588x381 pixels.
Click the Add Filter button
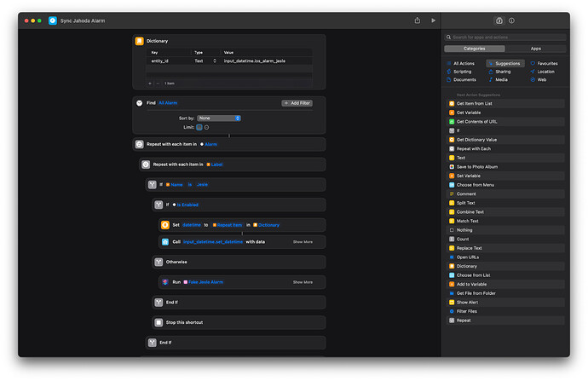(297, 103)
